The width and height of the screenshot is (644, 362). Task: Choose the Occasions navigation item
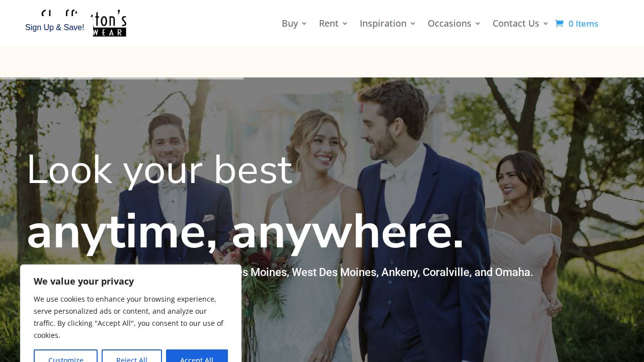[449, 24]
